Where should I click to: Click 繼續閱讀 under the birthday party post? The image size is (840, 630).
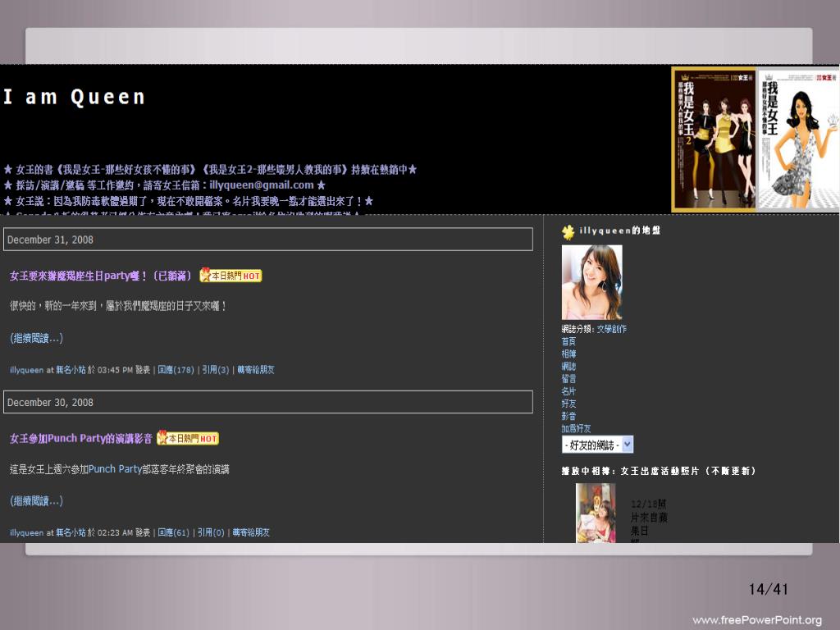(36, 338)
